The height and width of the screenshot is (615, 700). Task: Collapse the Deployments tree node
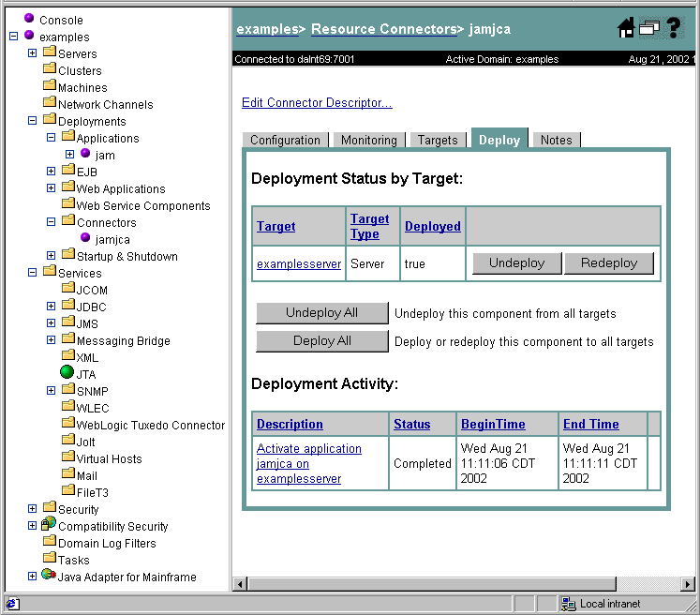[x=33, y=120]
